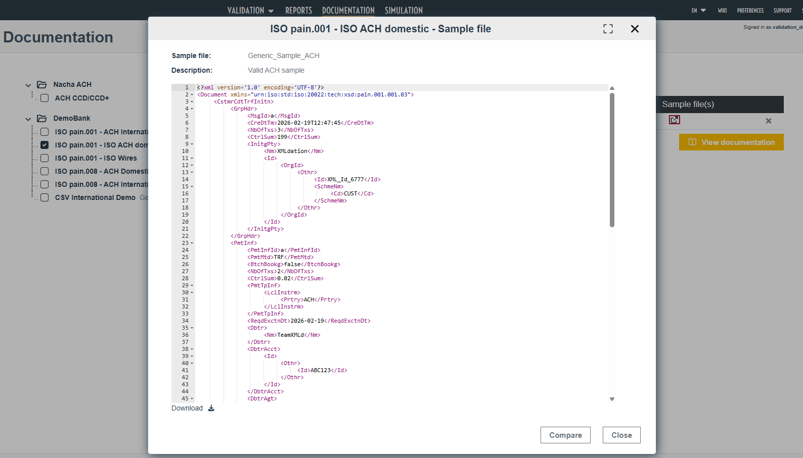This screenshot has width=803, height=458.
Task: Click the View documentation button
Action: (731, 142)
